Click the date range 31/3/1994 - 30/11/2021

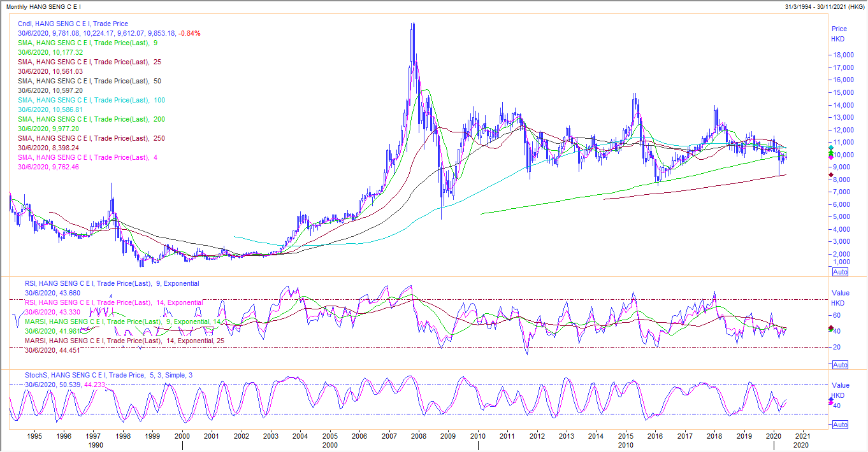point(814,6)
